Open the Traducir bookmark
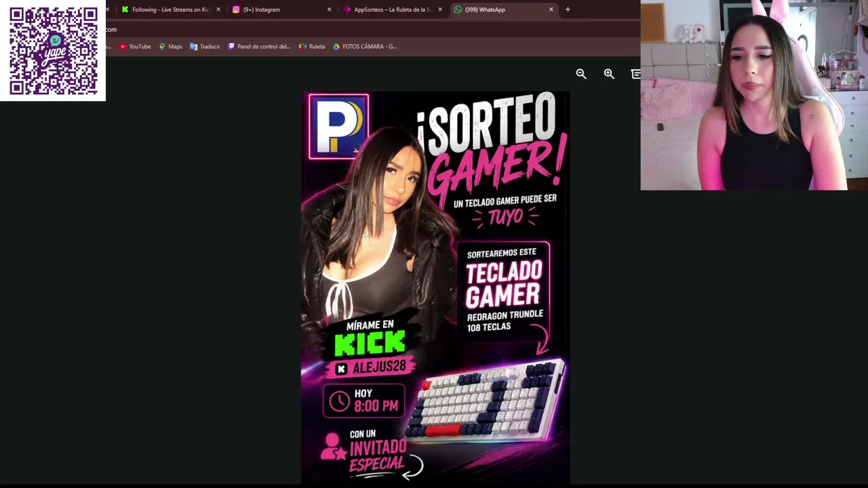Image resolution: width=868 pixels, height=488 pixels. pyautogui.click(x=205, y=47)
